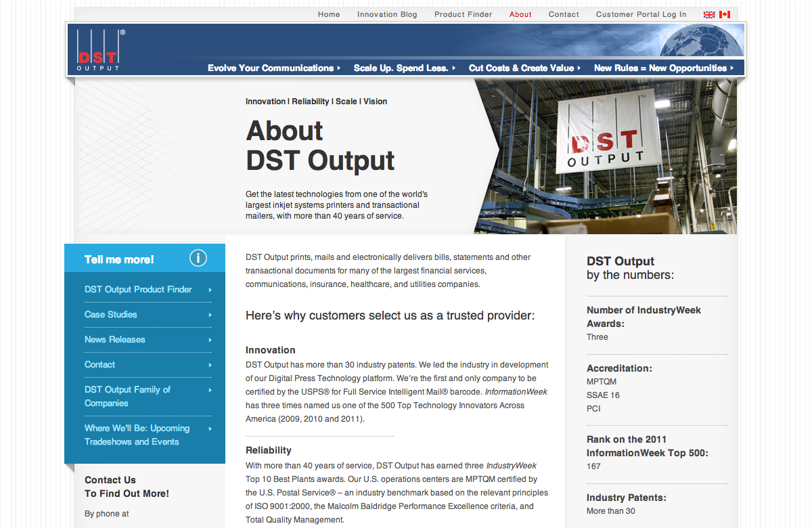Open DST Output Product Finder sidebar link
The height and width of the screenshot is (528, 812).
(x=138, y=289)
